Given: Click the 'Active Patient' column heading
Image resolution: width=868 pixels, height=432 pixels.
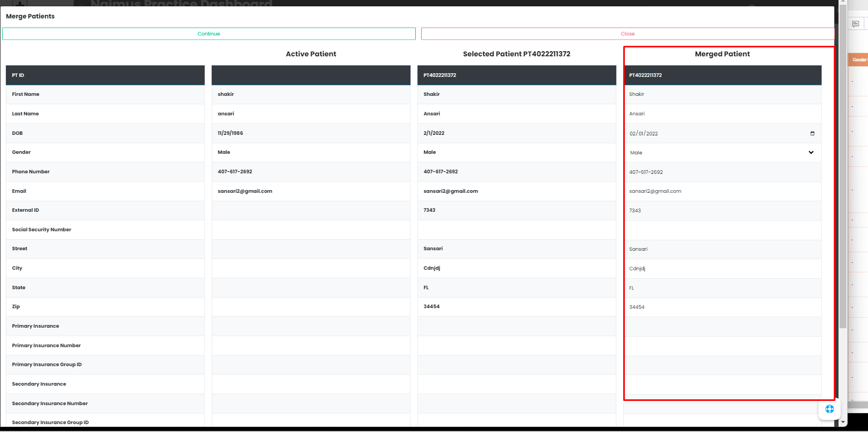Looking at the screenshot, I should tap(311, 54).
